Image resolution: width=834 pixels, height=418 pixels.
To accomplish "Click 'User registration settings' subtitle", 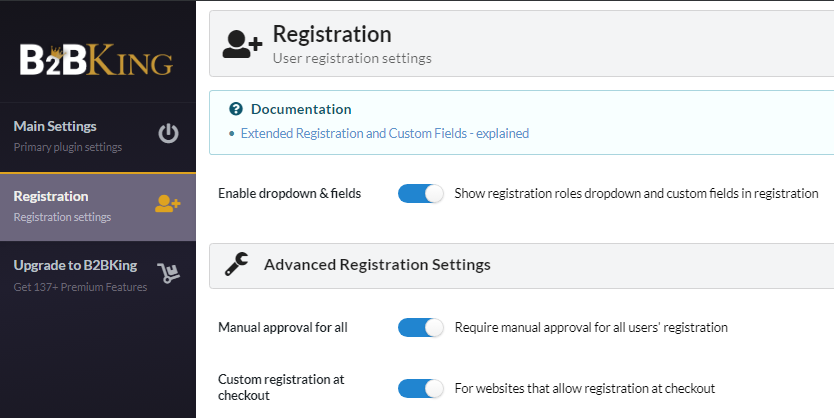I will coord(352,58).
